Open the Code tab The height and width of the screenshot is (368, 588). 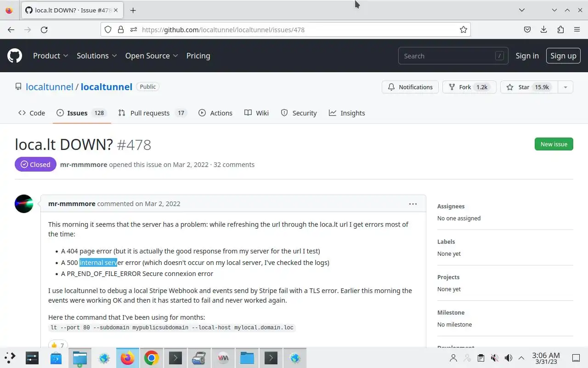(32, 113)
